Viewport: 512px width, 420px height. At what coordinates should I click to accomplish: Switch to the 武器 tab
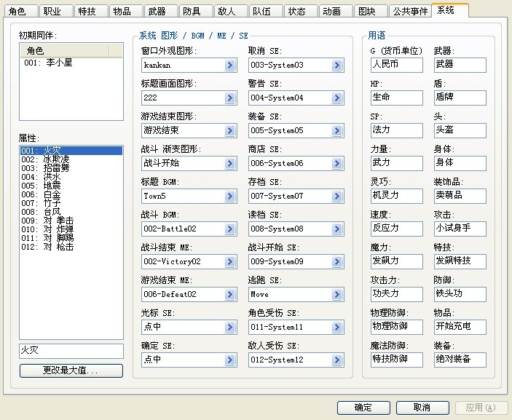click(161, 12)
